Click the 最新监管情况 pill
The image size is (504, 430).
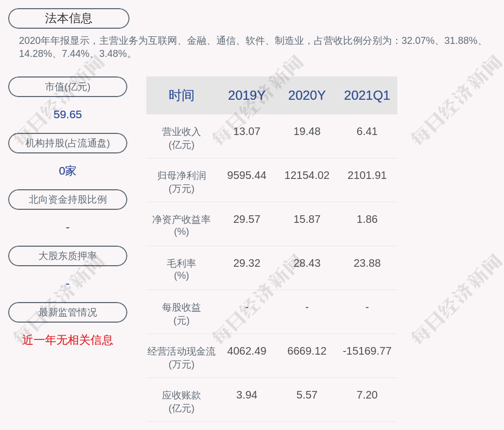click(68, 312)
